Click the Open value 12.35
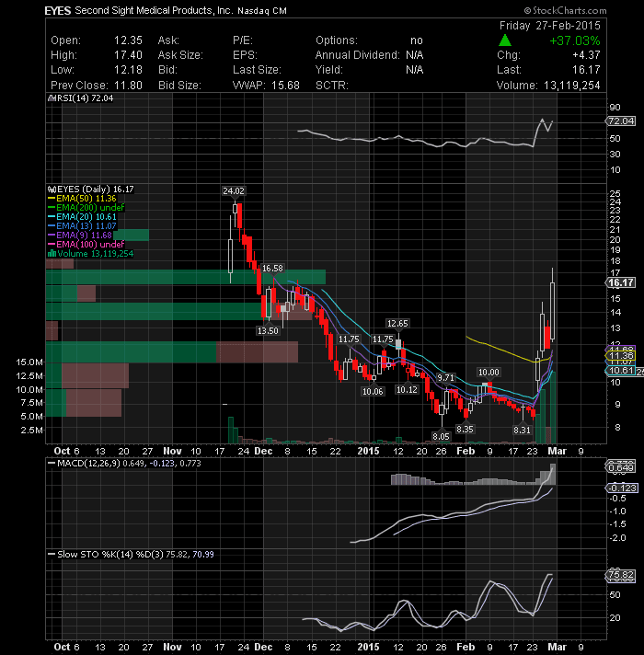Image resolution: width=644 pixels, height=655 pixels. tap(128, 40)
